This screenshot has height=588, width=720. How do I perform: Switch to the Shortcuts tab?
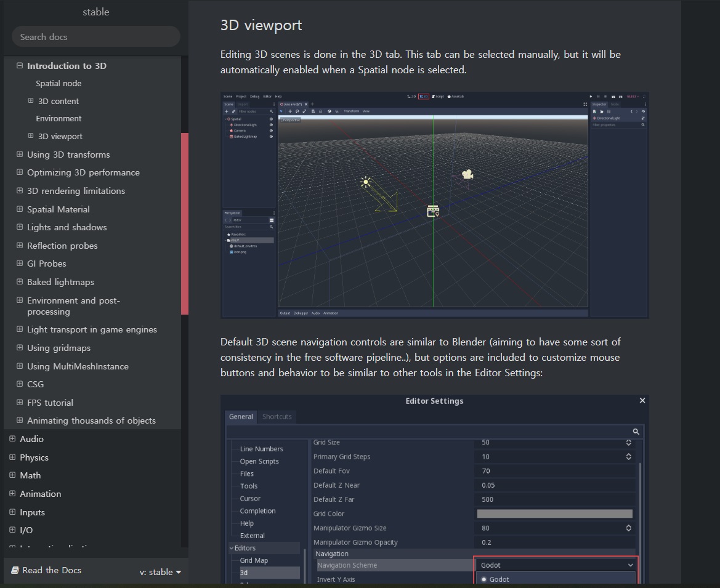pos(277,416)
